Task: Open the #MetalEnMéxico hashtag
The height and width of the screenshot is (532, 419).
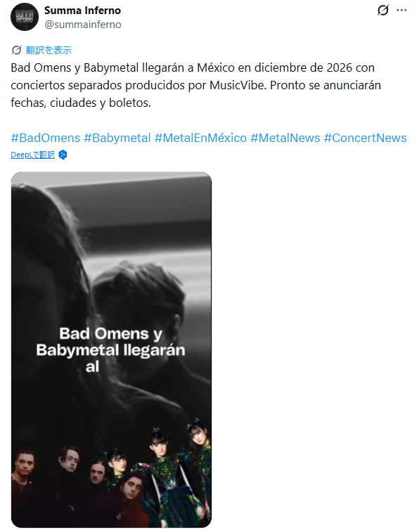Action: click(200, 138)
